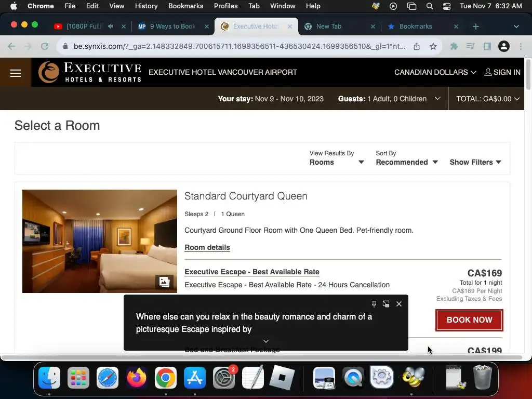Switch to the 9 Ways to Book tab

(172, 26)
